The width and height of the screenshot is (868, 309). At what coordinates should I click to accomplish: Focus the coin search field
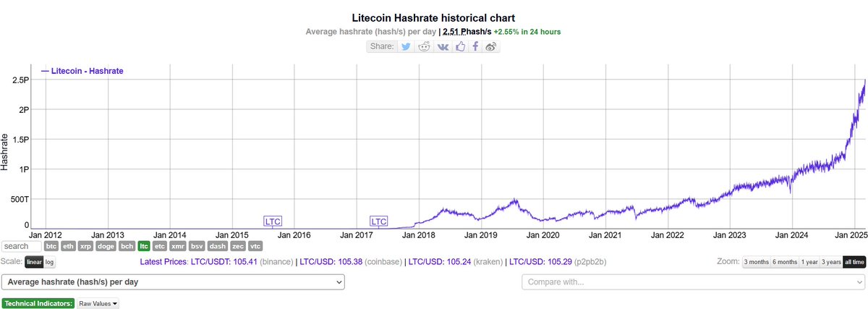[22, 246]
